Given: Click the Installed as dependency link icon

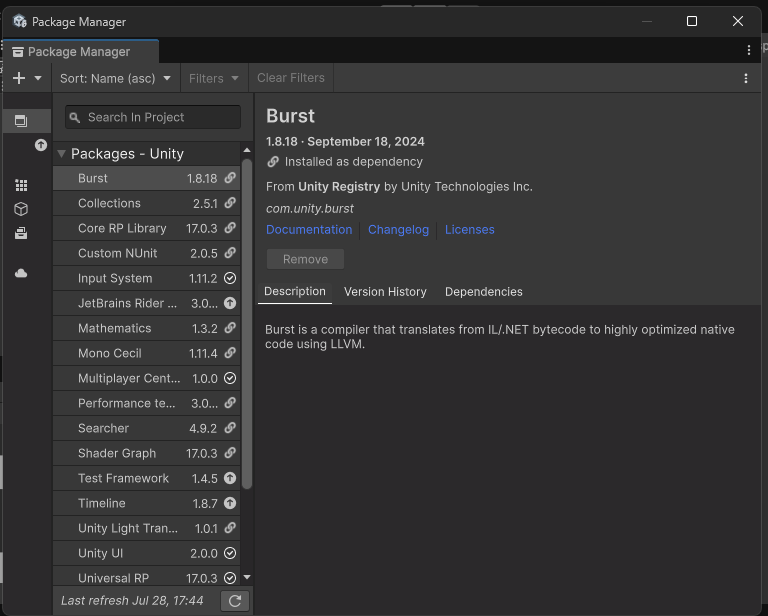Looking at the screenshot, I should (x=273, y=162).
